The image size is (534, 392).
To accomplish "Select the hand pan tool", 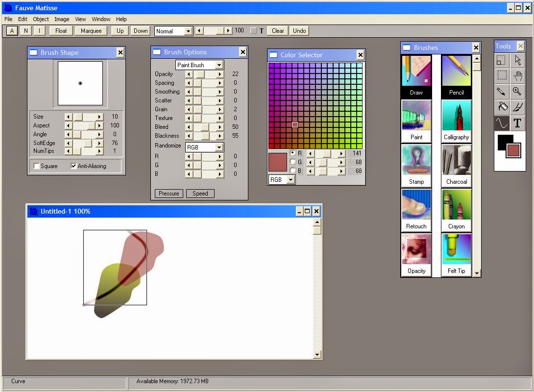I will click(x=517, y=75).
